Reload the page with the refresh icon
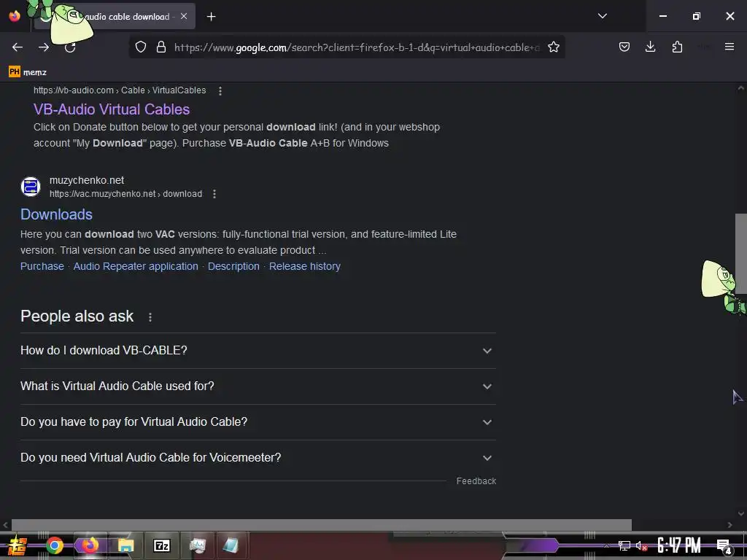 point(70,47)
